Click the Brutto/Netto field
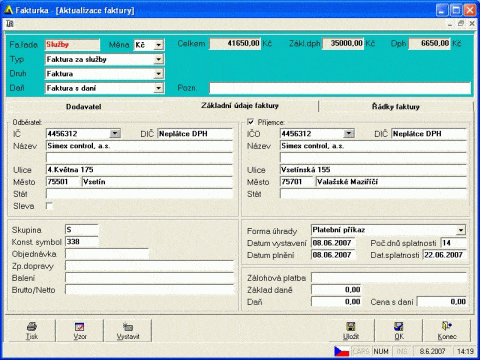Screen dimensions: 480x360 (x=150, y=290)
